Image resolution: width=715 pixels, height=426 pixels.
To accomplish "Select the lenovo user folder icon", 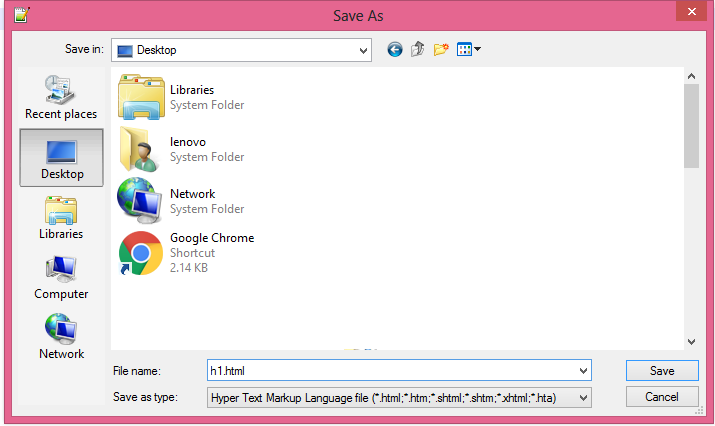I will [x=140, y=149].
